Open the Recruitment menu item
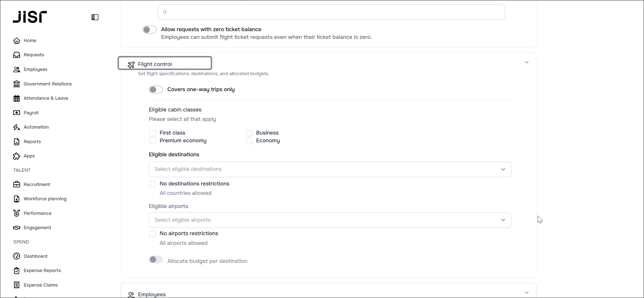The width and height of the screenshot is (644, 298). tap(37, 185)
